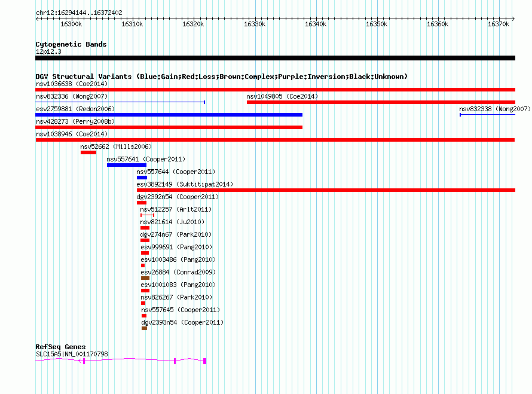Click the esv1001083 (Pang2010) label
The image size is (532, 394).
[179, 285]
